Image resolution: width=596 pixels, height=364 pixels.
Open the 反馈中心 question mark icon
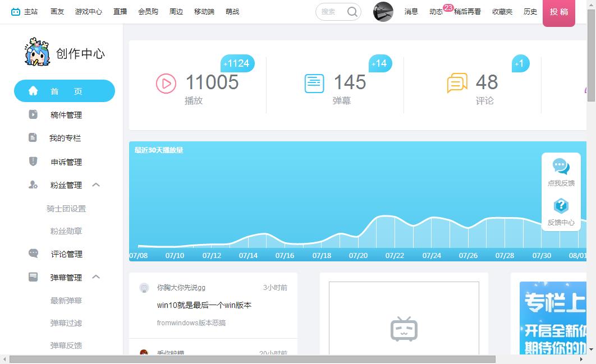(561, 206)
